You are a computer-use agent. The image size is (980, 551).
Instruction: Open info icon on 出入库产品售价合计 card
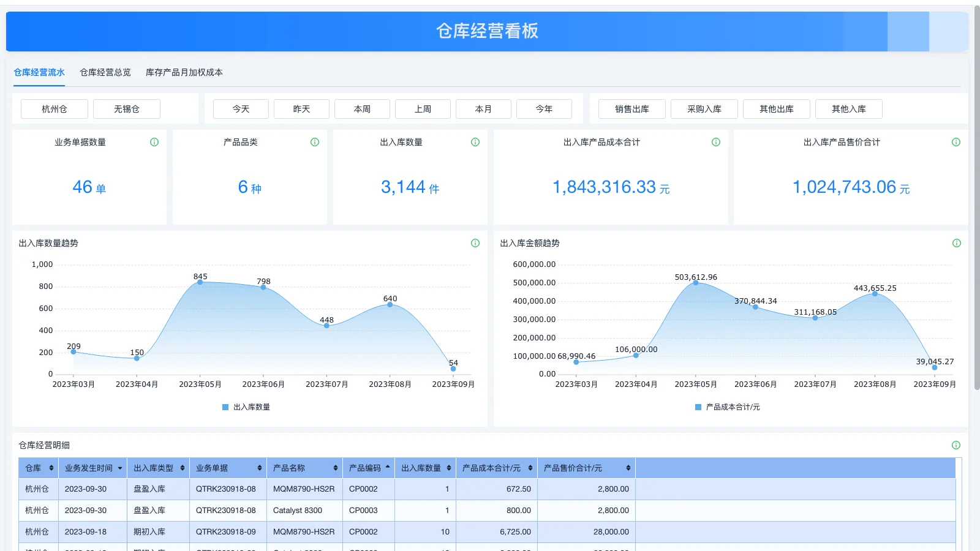[956, 142]
